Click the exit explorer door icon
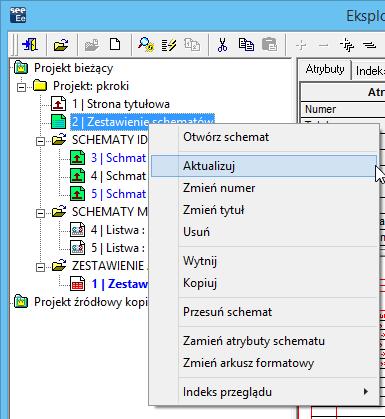 tap(30, 44)
